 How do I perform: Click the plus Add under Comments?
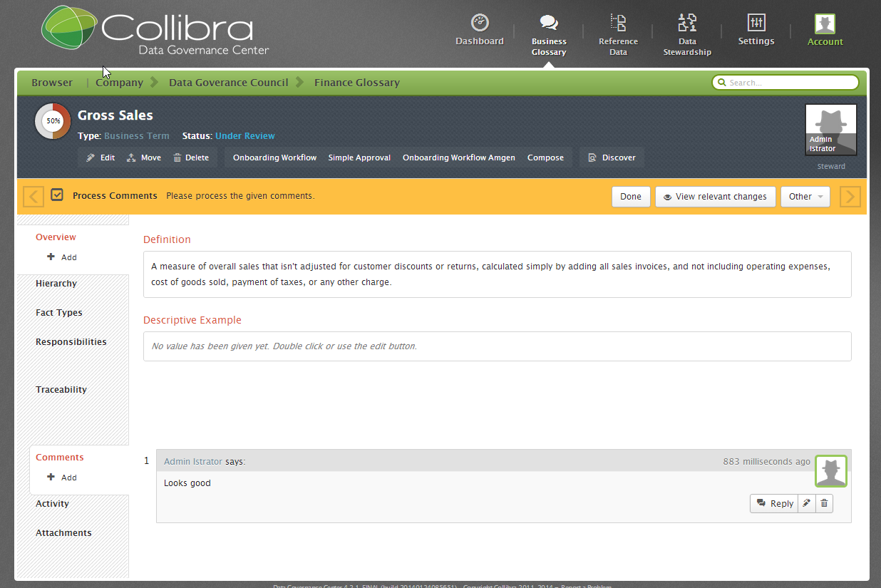(62, 478)
